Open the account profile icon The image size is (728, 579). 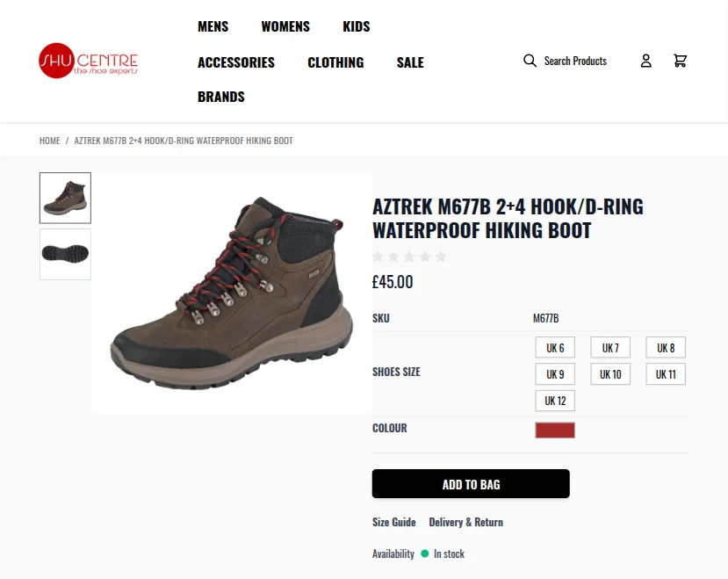point(645,60)
